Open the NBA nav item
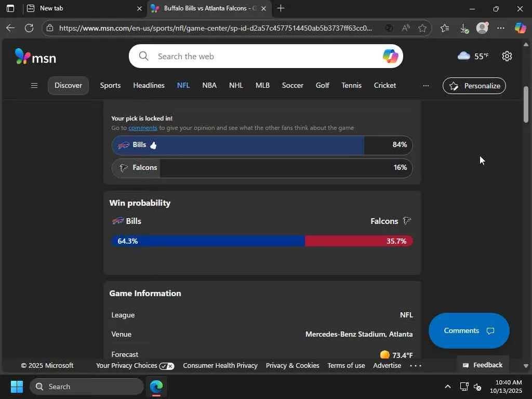Image resolution: width=532 pixels, height=399 pixels. pyautogui.click(x=209, y=86)
